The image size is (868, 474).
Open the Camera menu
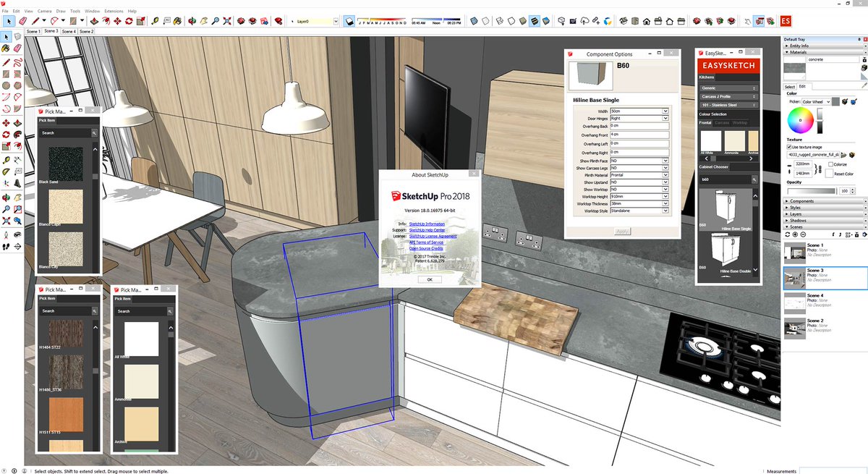(x=44, y=12)
